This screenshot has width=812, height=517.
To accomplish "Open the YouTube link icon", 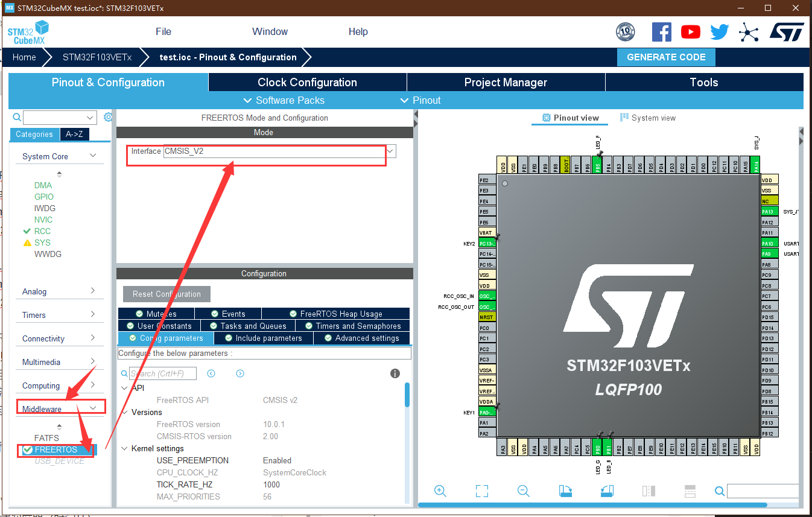I will (691, 32).
